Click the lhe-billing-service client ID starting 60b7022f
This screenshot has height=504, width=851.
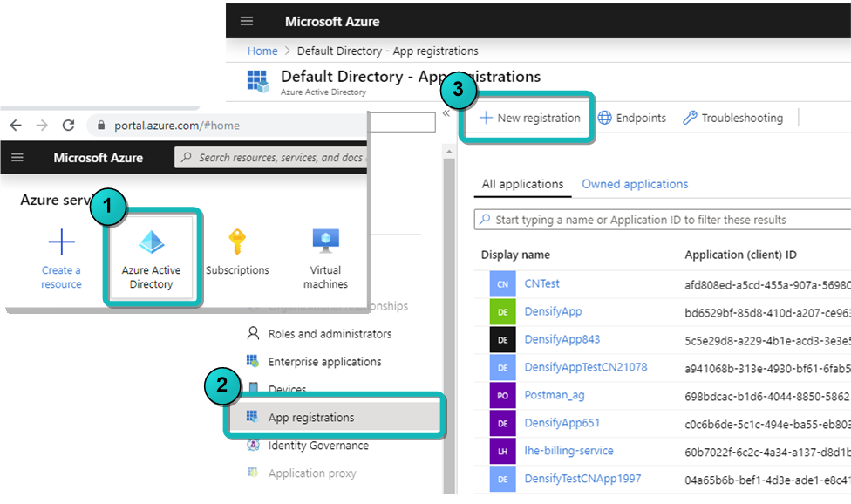pyautogui.click(x=767, y=452)
